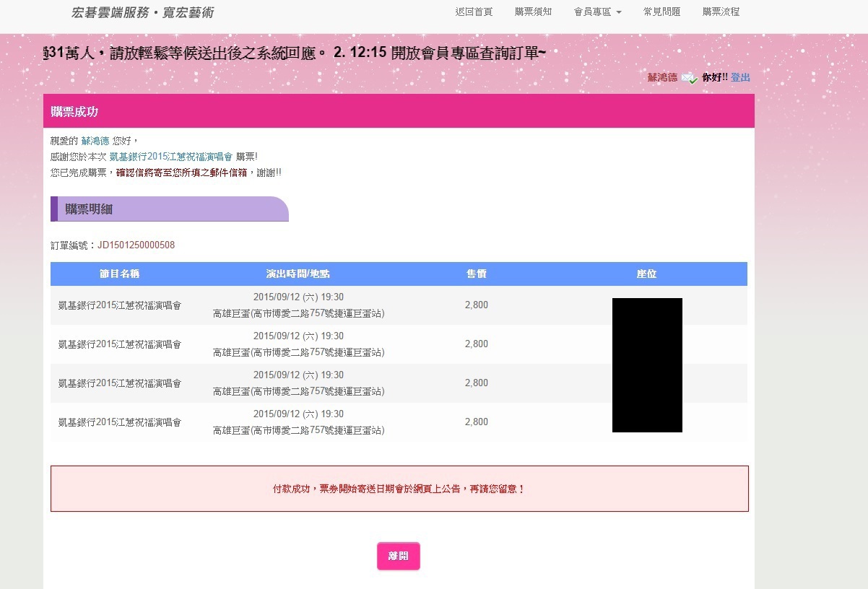Click the 演出時間/地點 column header
The height and width of the screenshot is (589, 868).
click(298, 274)
